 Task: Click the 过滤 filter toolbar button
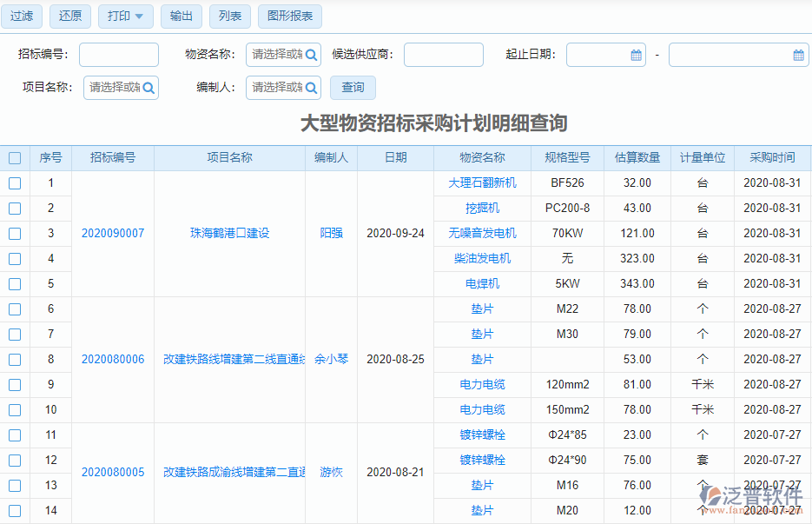pos(21,16)
